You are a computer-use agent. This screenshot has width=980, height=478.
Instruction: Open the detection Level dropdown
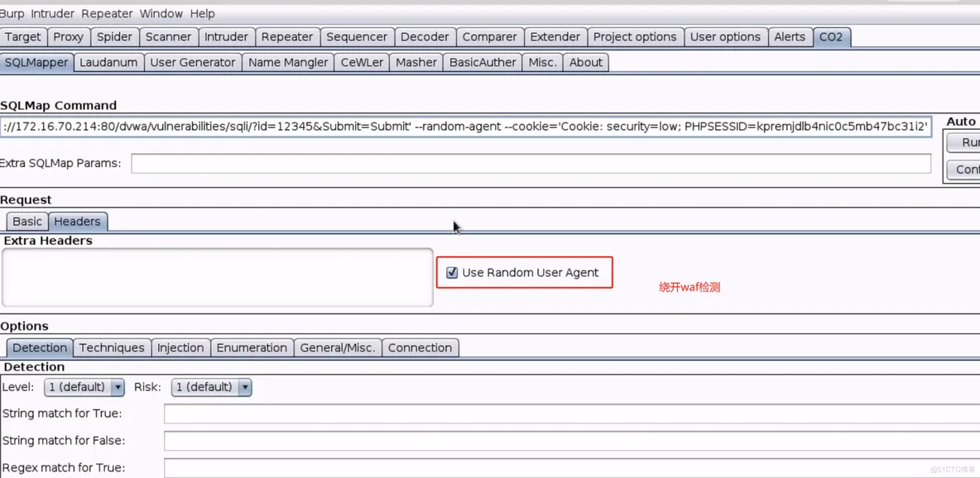[x=117, y=387]
